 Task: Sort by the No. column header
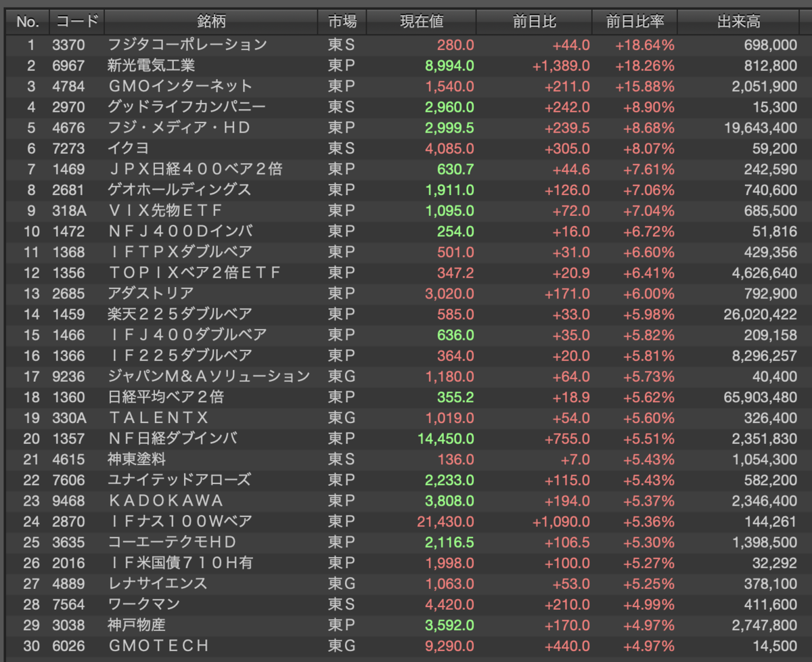coord(27,22)
